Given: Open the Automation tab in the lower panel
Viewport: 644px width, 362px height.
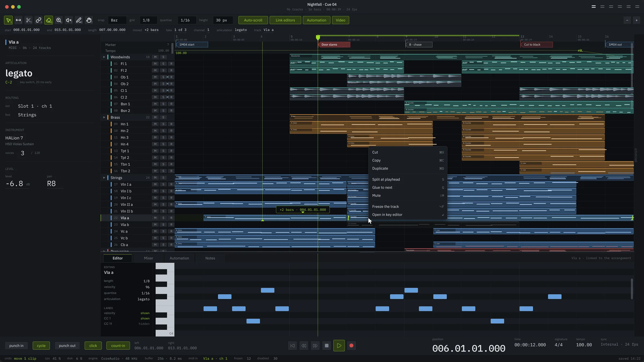Looking at the screenshot, I should click(179, 258).
